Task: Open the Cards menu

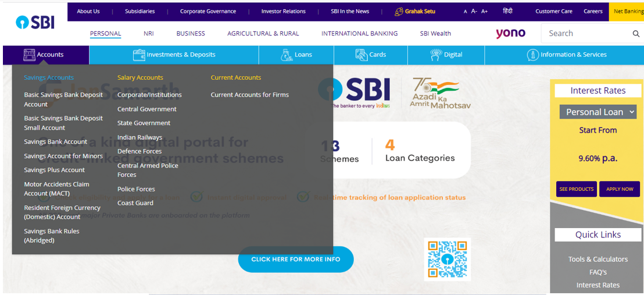Action: point(371,55)
